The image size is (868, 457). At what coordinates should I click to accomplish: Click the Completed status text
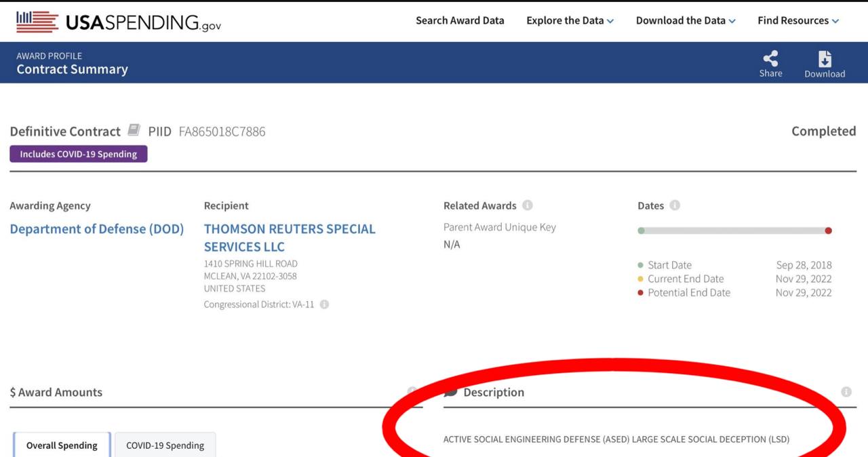pyautogui.click(x=824, y=131)
